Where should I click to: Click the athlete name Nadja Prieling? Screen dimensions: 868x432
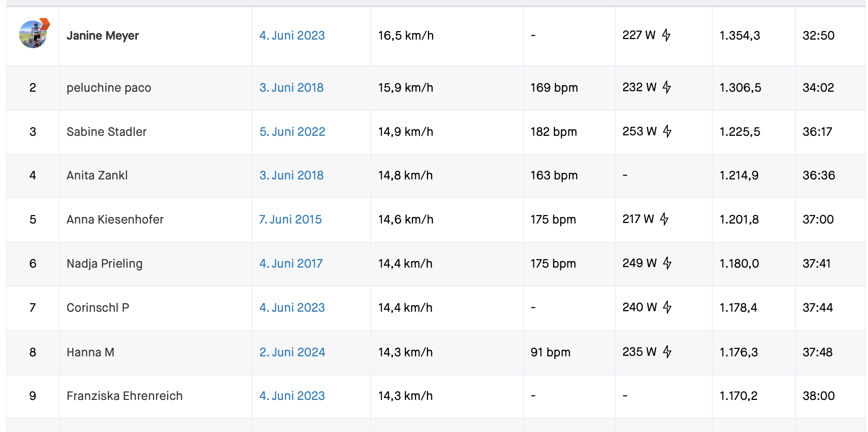pyautogui.click(x=104, y=264)
